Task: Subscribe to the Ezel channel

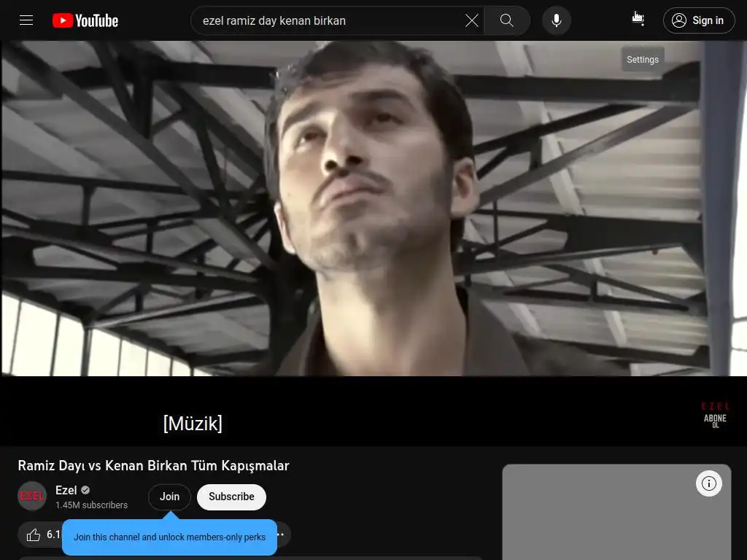Action: [231, 497]
